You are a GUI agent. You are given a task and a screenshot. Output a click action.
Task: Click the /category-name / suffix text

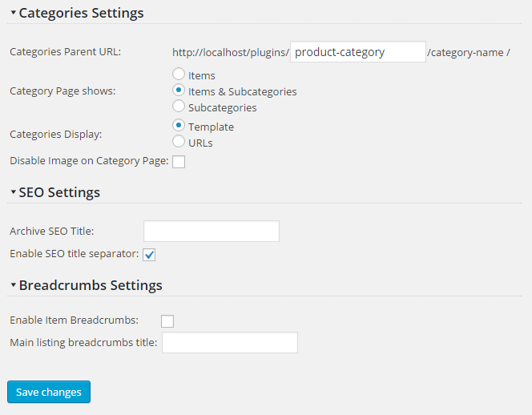point(468,53)
